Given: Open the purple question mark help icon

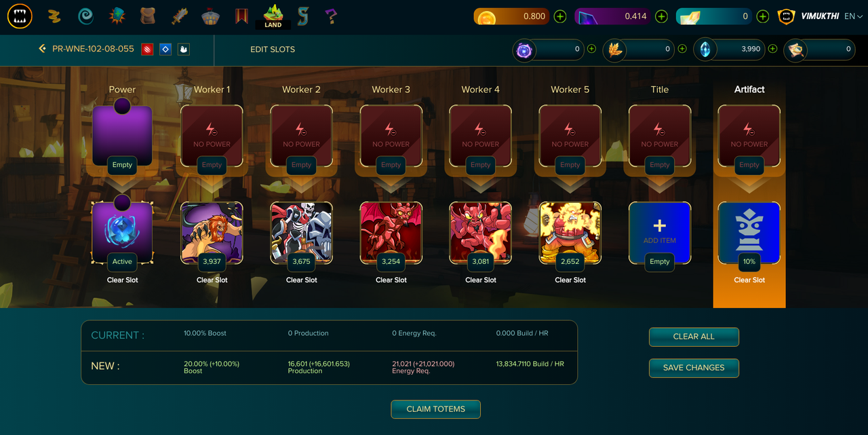Looking at the screenshot, I should coord(331,16).
